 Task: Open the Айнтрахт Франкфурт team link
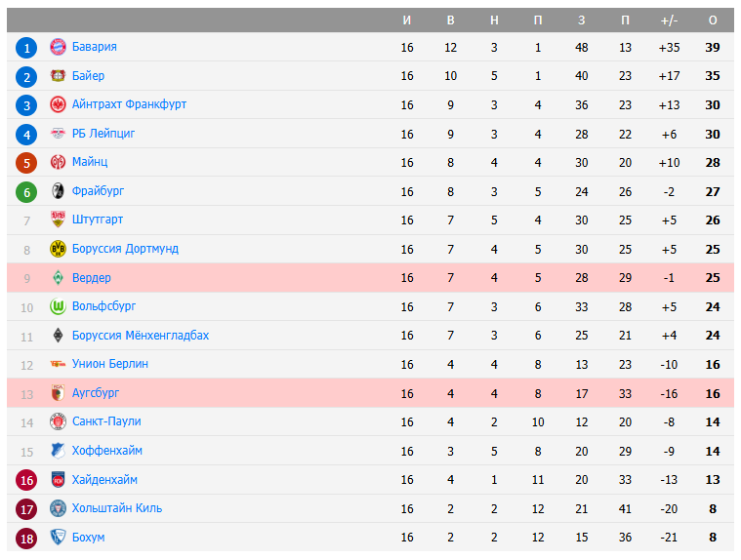(x=129, y=104)
